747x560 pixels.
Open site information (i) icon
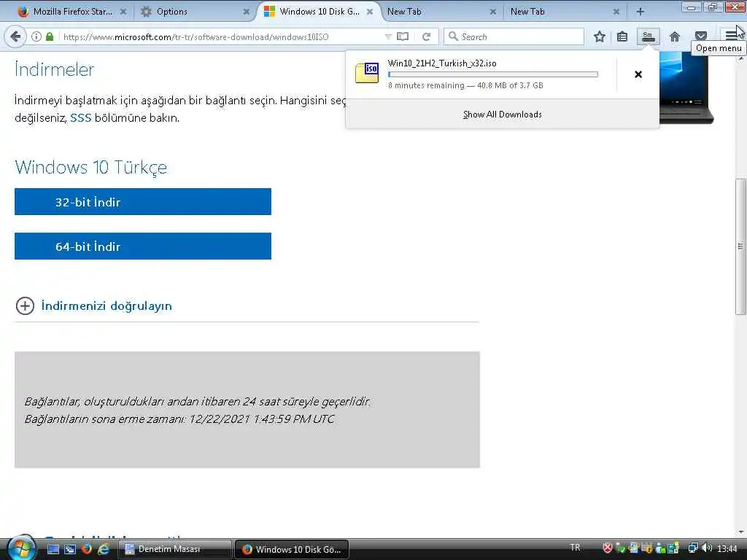[x=36, y=36]
